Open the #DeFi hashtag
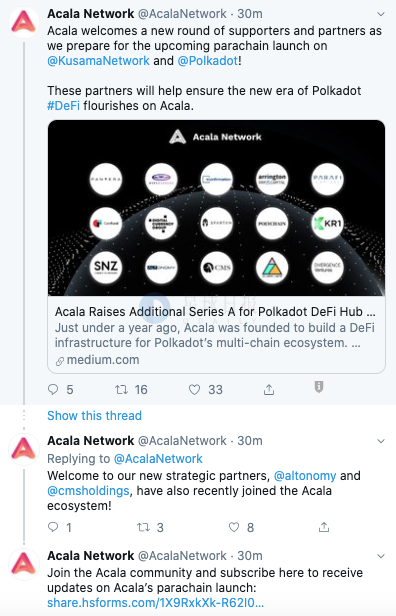The height and width of the screenshot is (616, 396). 63,106
